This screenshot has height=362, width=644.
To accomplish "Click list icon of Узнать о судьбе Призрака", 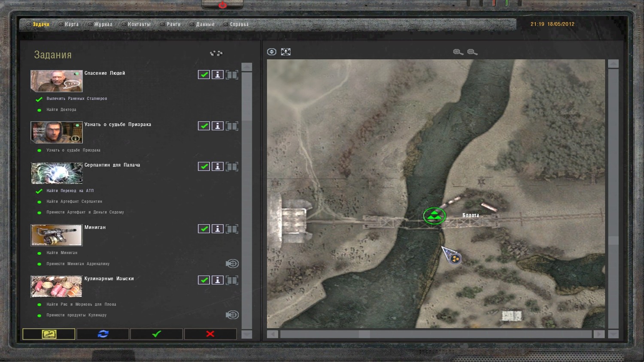I will (232, 126).
